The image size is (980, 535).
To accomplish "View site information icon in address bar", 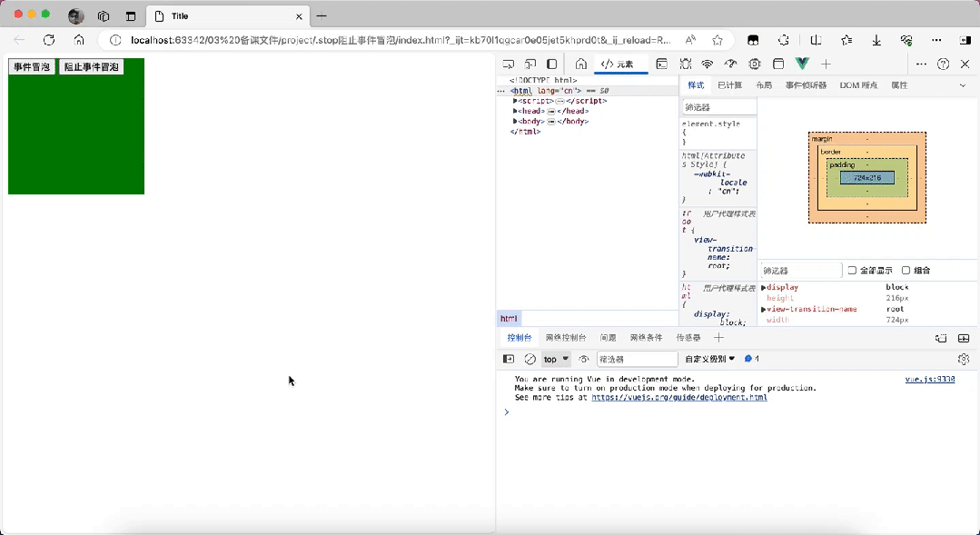I will (115, 40).
